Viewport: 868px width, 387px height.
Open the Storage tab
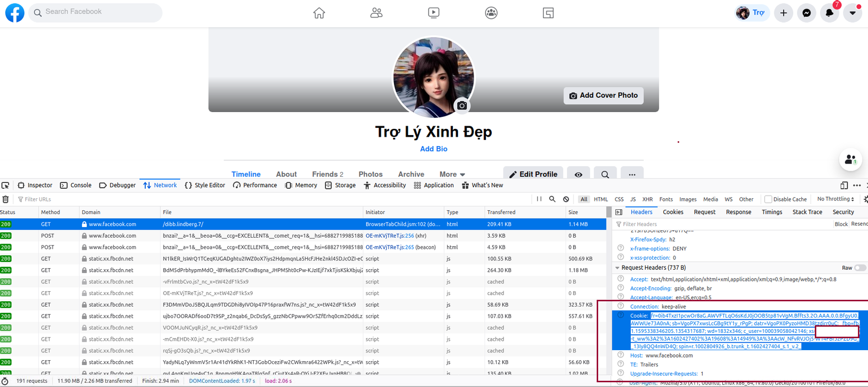340,185
